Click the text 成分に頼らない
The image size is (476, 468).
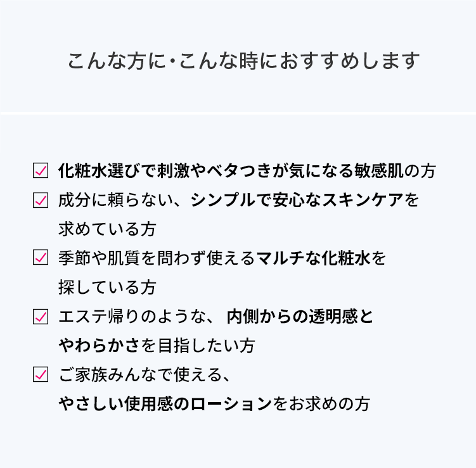[x=115, y=200]
